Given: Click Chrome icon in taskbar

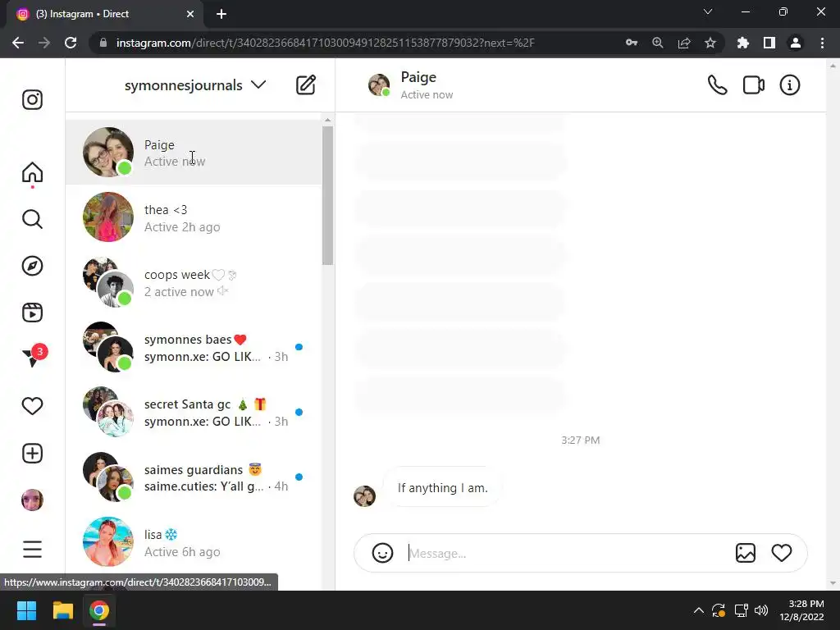Looking at the screenshot, I should pyautogui.click(x=99, y=610).
